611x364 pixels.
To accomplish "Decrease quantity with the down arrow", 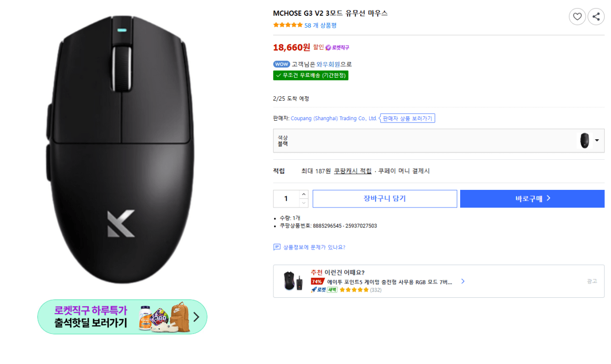I will (x=304, y=203).
